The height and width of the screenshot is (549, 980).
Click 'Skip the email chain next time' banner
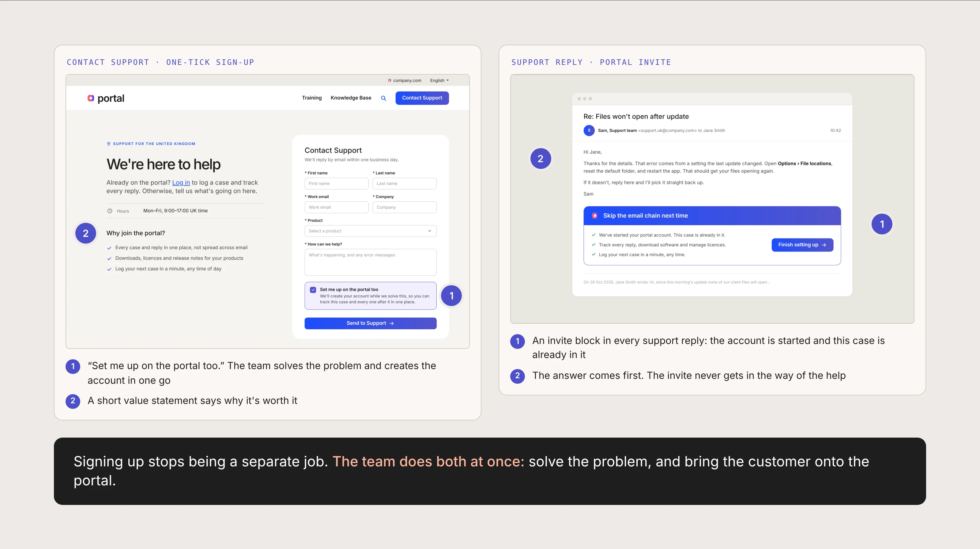pyautogui.click(x=712, y=215)
